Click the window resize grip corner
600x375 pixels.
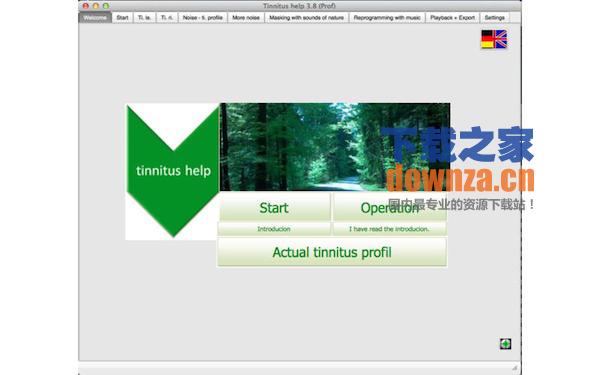click(515, 368)
